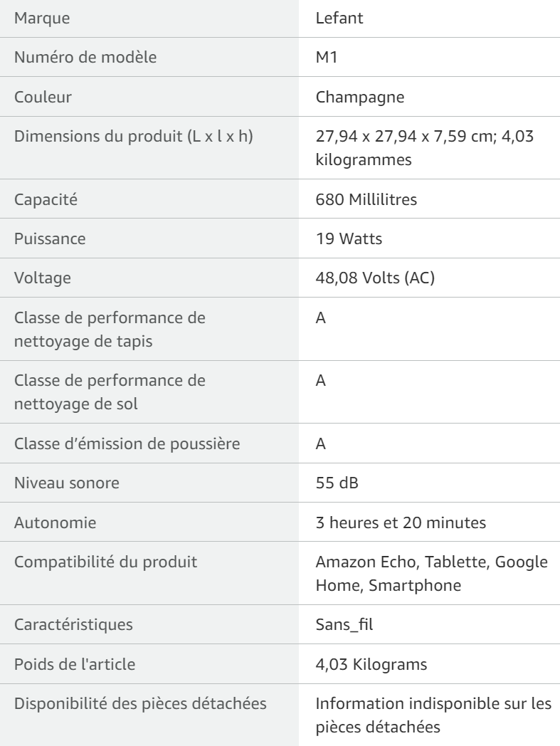Click the 680 Millilitres capacity value
Image resolution: width=560 pixels, height=746 pixels.
point(366,199)
